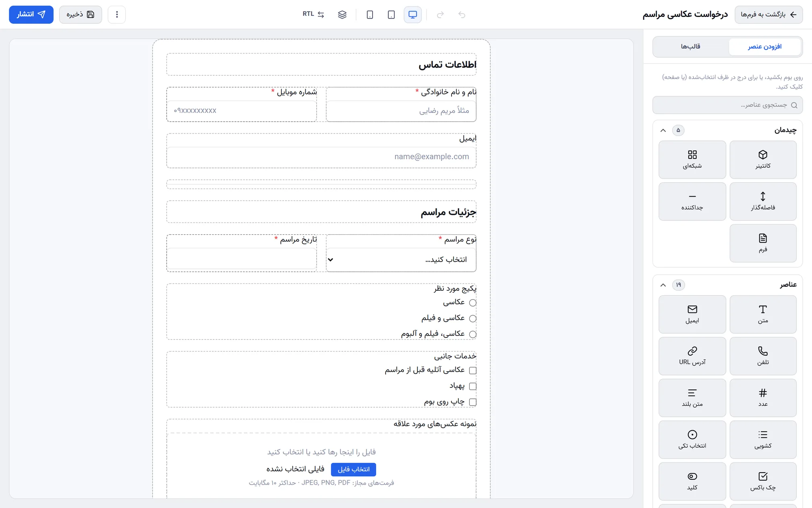Add a عدد number field element

click(763, 398)
